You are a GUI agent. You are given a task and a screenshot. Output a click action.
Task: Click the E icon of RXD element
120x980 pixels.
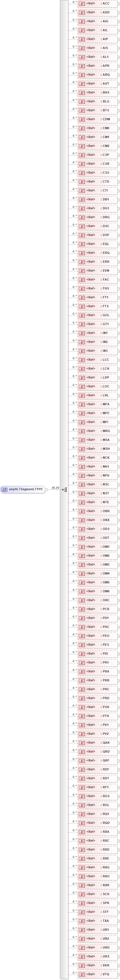tap(82, 850)
